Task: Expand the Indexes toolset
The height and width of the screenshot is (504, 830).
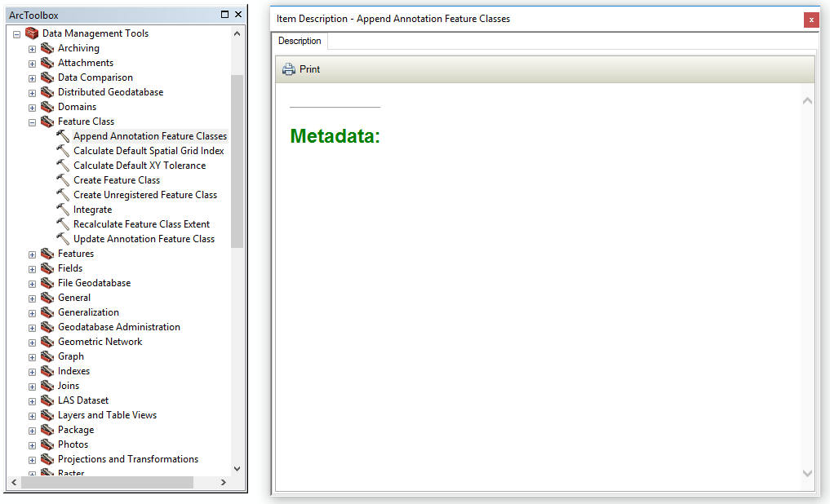Action: point(33,373)
